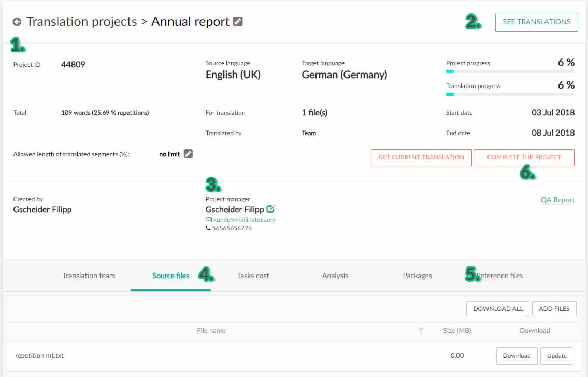The width and height of the screenshot is (588, 377).
Task: Click Complete the Project button
Action: coord(524,157)
